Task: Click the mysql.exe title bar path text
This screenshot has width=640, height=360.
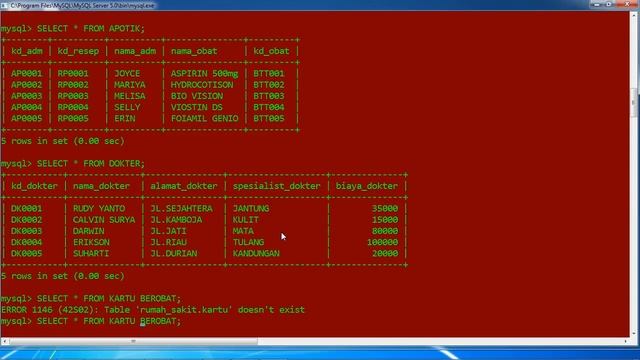Action: pos(83,6)
